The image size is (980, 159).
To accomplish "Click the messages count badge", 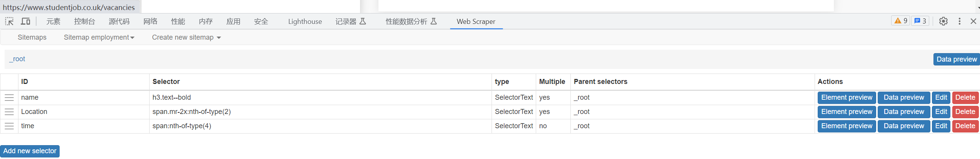I will point(920,21).
